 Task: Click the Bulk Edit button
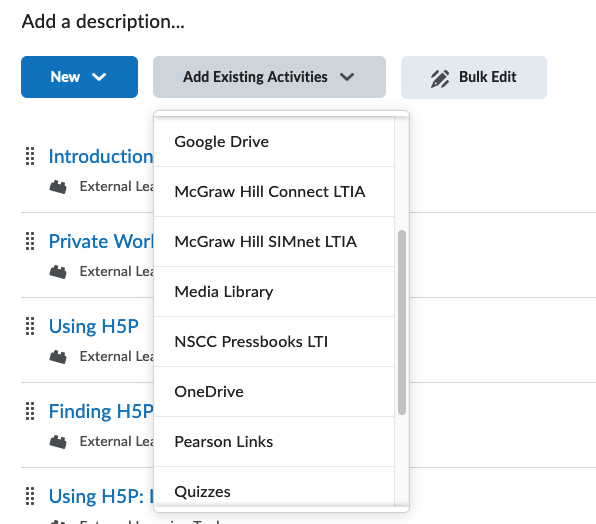[474, 77]
